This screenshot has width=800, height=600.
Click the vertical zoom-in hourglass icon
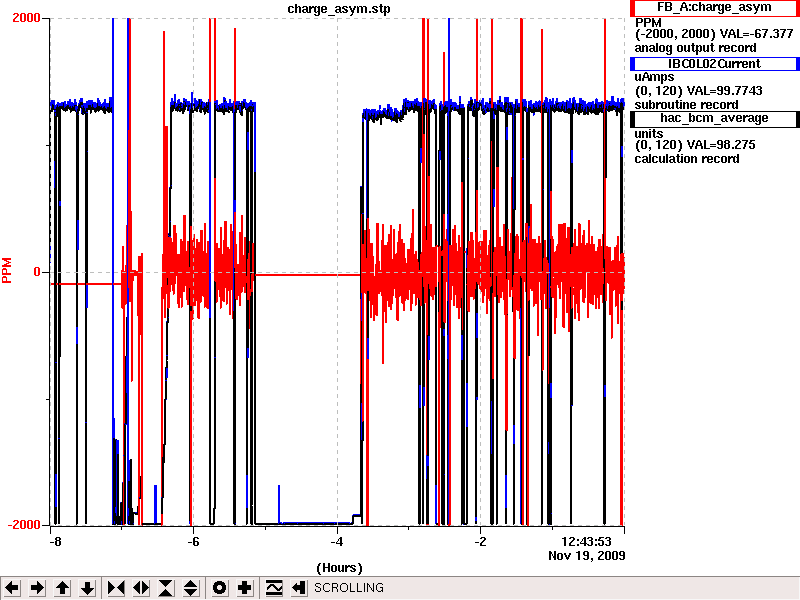166,588
